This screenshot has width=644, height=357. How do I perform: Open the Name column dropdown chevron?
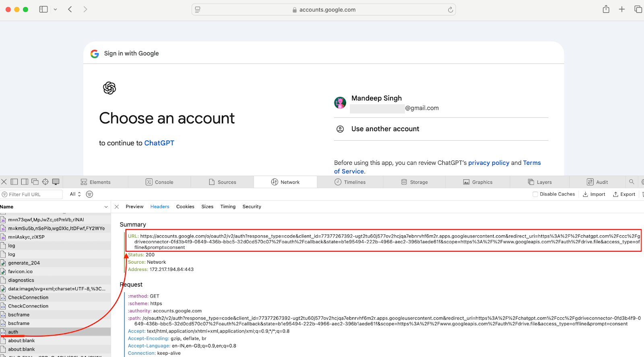[106, 207]
